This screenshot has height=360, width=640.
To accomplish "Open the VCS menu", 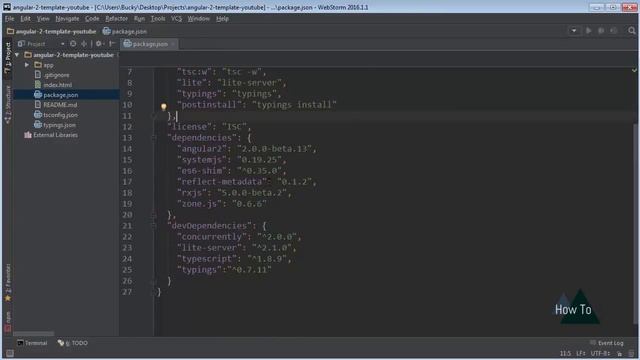I will click(x=176, y=19).
